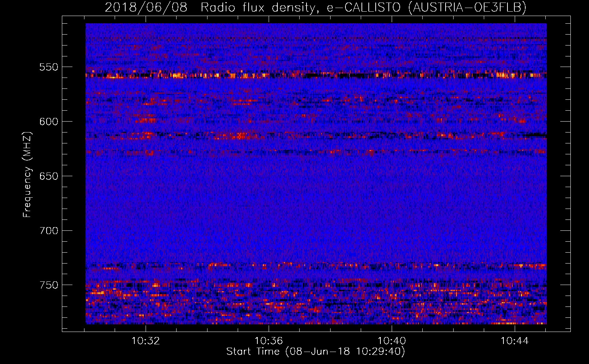
Task: Select the 'Start Time (08-Jun-18 10:29:40)' label
Action: click(316, 352)
